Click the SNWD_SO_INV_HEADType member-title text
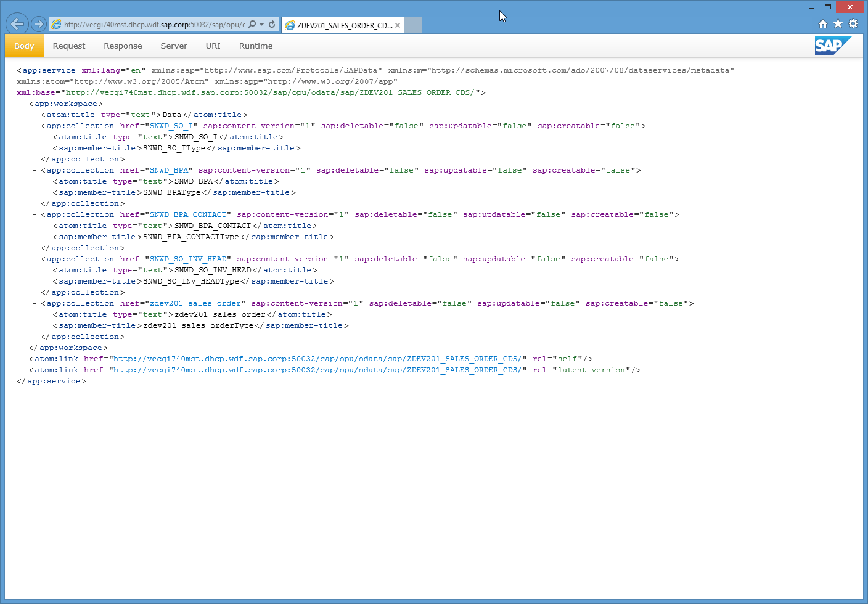The height and width of the screenshot is (604, 868). pos(191,281)
